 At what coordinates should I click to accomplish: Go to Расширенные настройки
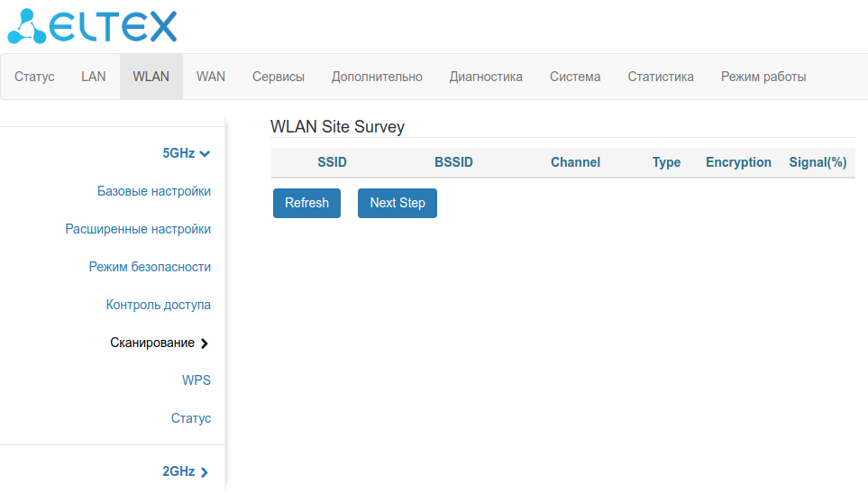point(138,229)
